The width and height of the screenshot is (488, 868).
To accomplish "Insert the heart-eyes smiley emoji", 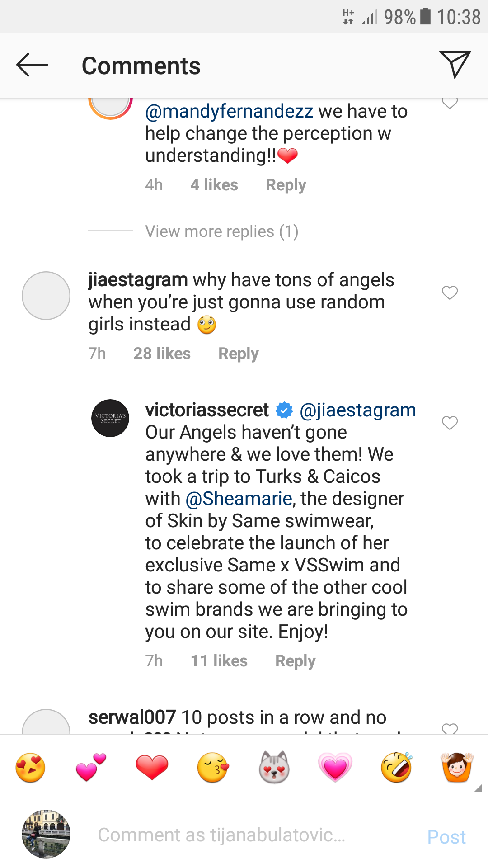I will click(x=30, y=768).
